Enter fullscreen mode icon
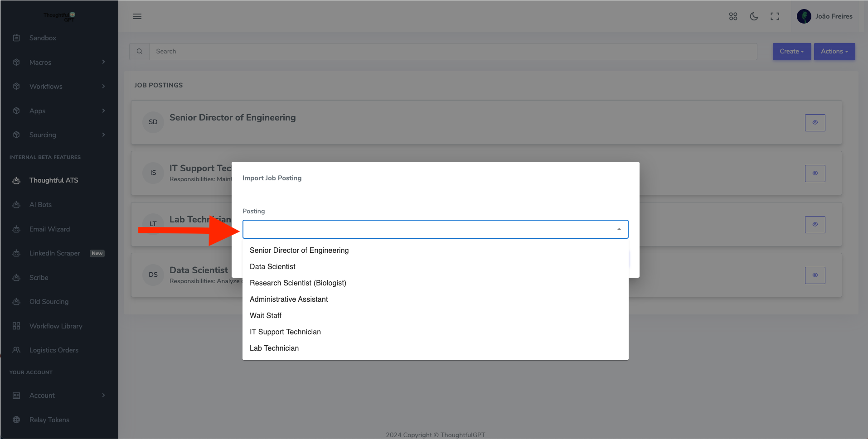This screenshot has width=868, height=439. 775,16
